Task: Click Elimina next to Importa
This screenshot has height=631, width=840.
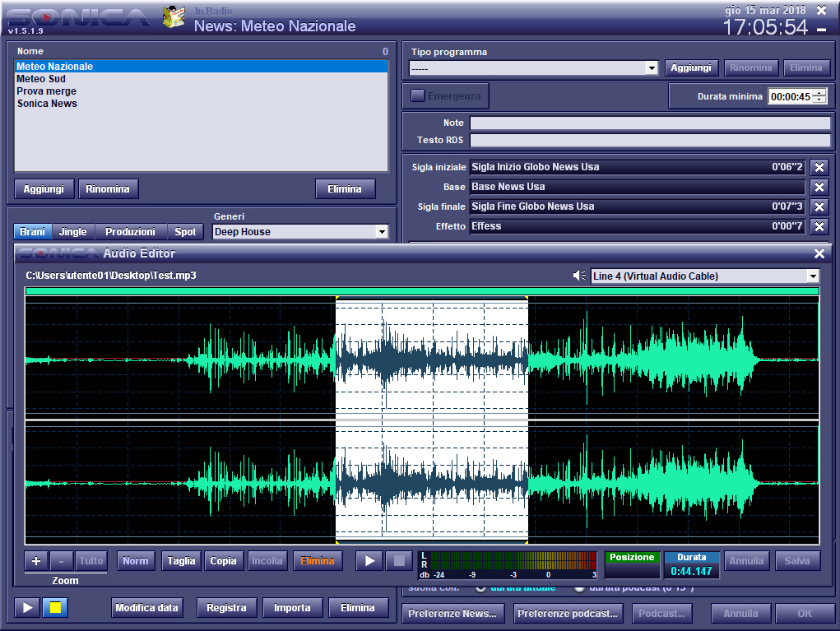Action: tap(358, 608)
